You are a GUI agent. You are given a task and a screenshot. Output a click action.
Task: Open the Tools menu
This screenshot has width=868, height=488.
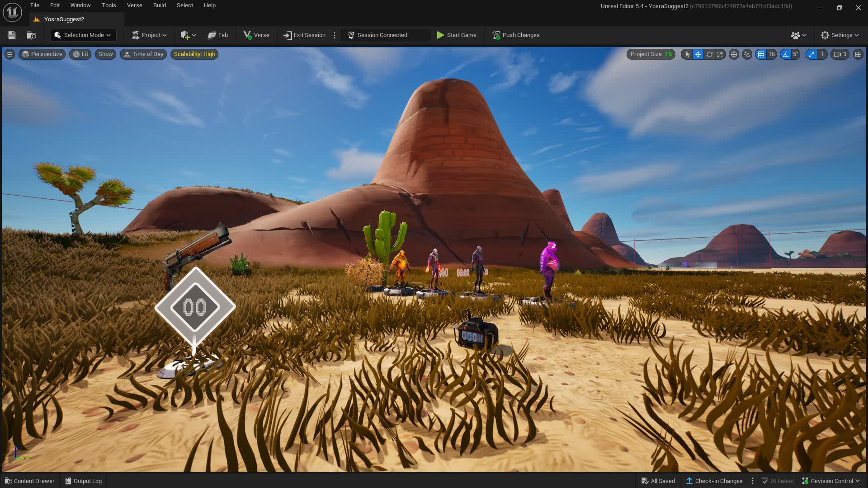coord(108,5)
